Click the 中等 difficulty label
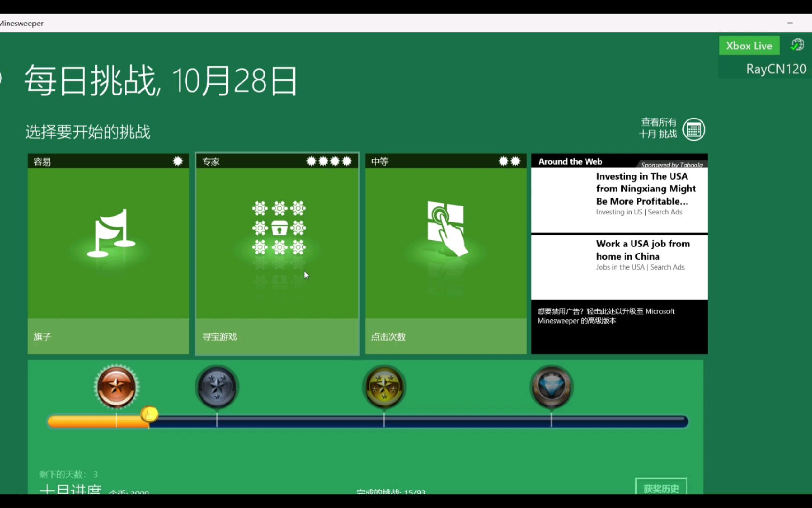Viewport: 812px width, 508px height. [380, 161]
